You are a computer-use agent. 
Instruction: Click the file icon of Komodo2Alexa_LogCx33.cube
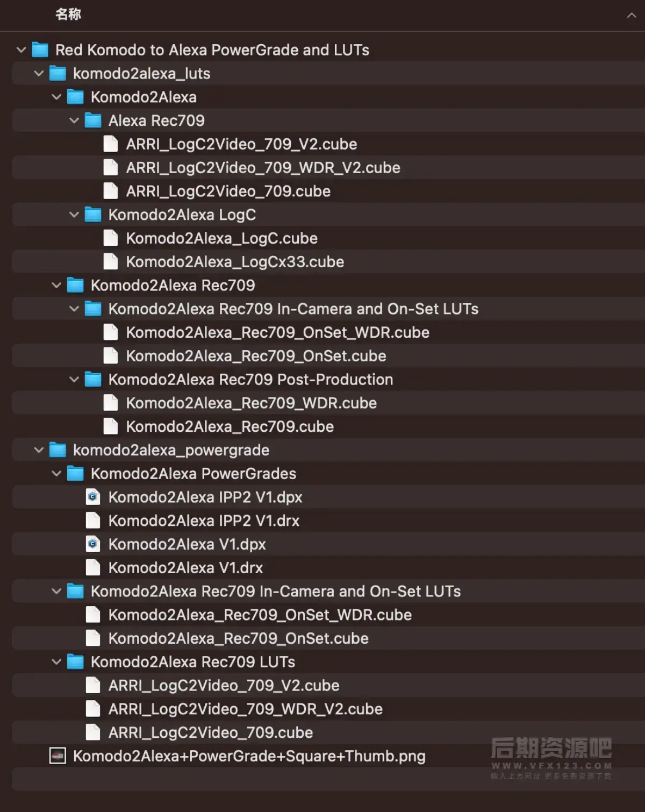(111, 262)
